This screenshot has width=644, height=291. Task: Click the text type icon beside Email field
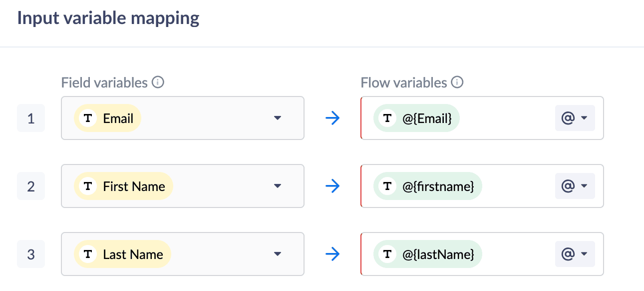pos(88,118)
